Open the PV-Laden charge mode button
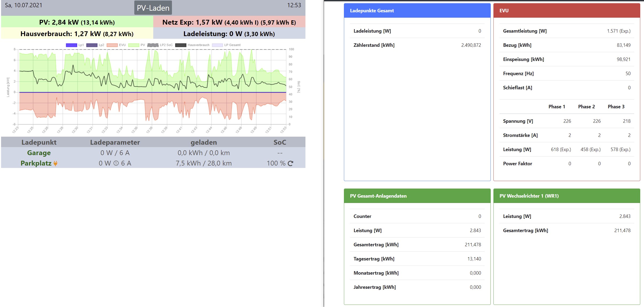The height and width of the screenshot is (307, 644). coord(153,8)
